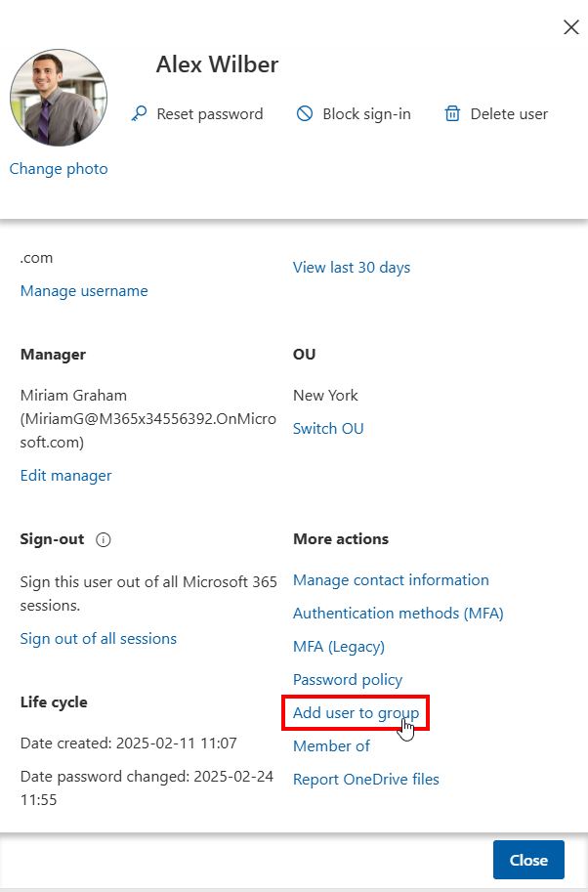View the Member of groups list
This screenshot has width=588, height=892.
pos(331,746)
